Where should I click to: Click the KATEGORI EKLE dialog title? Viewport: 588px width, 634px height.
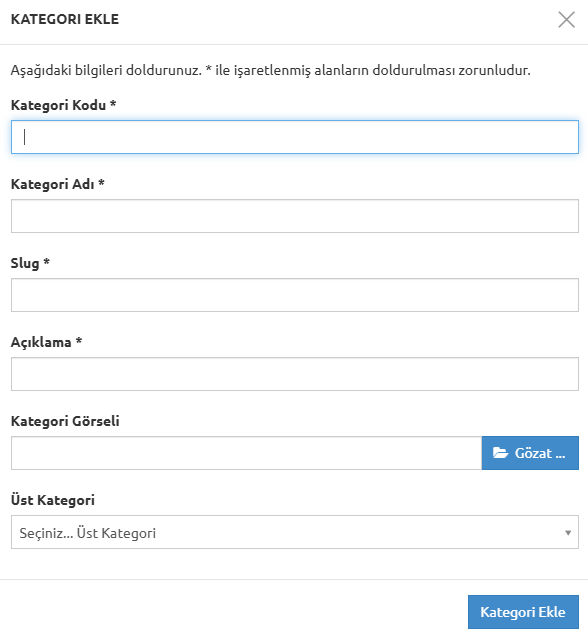(65, 19)
